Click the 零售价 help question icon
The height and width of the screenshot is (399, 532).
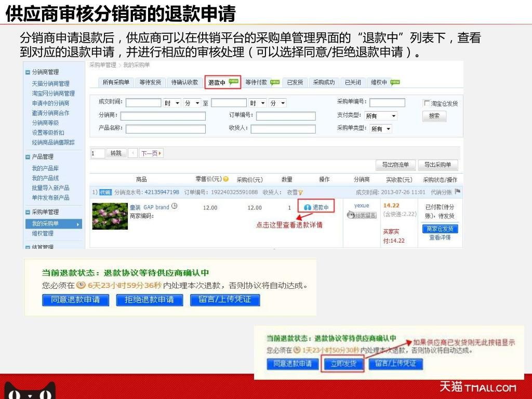click(226, 179)
